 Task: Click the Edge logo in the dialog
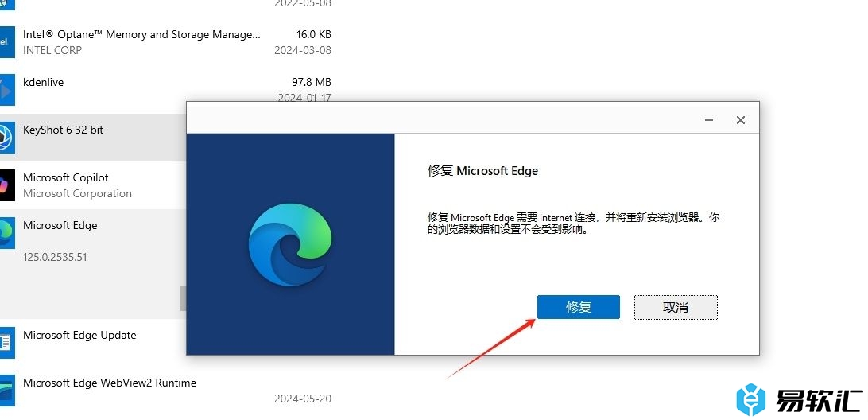coord(290,243)
